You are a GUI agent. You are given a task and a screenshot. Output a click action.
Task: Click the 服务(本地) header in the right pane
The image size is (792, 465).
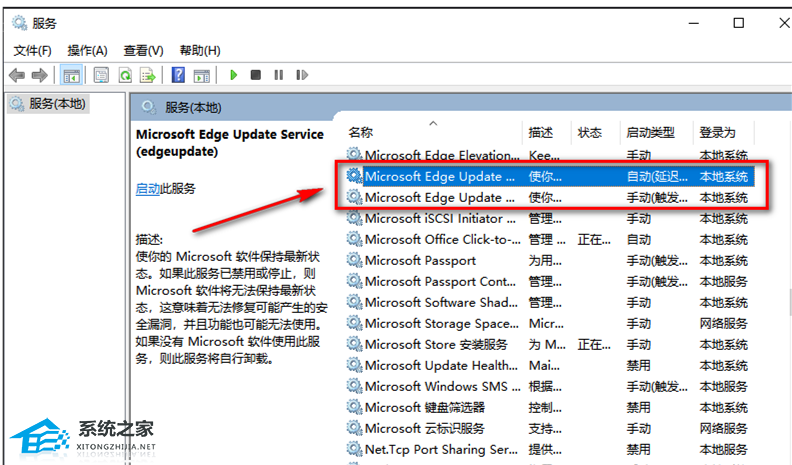[x=193, y=108]
